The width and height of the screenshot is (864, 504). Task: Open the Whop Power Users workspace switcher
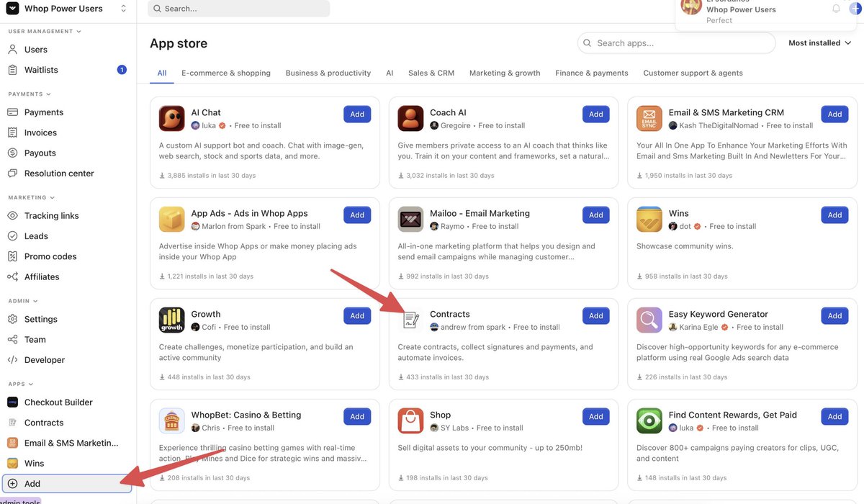[68, 9]
